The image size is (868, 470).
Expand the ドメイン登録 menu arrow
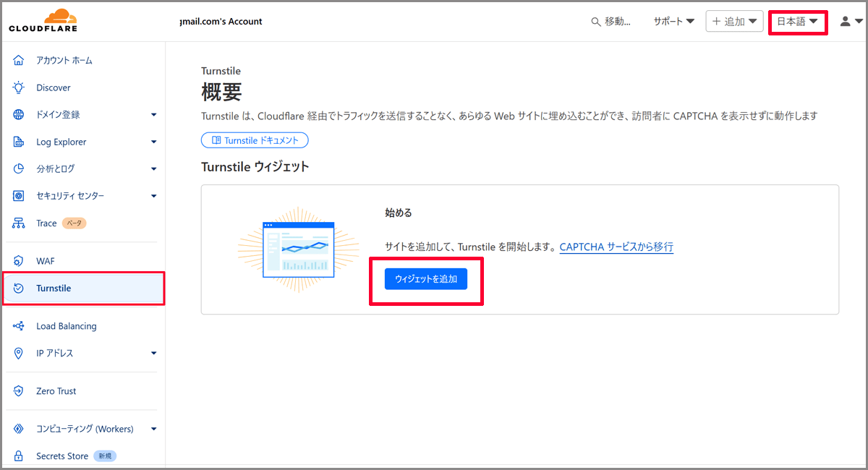point(153,115)
